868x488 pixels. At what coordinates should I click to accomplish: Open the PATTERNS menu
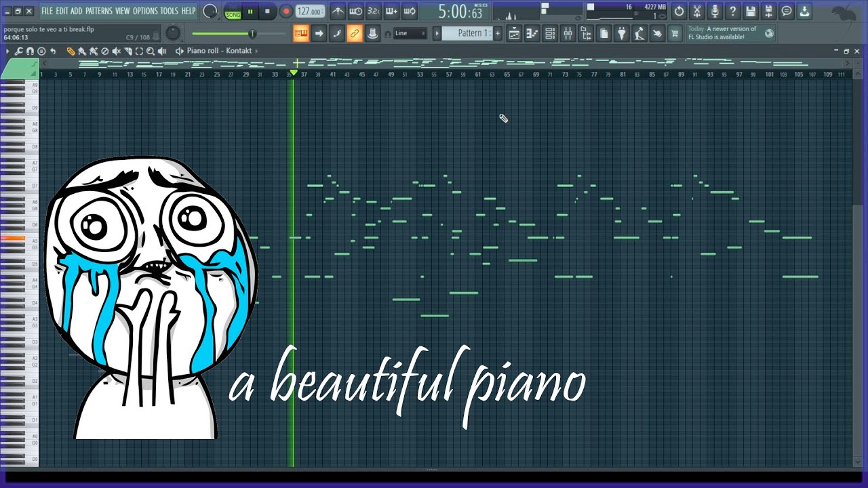point(99,11)
